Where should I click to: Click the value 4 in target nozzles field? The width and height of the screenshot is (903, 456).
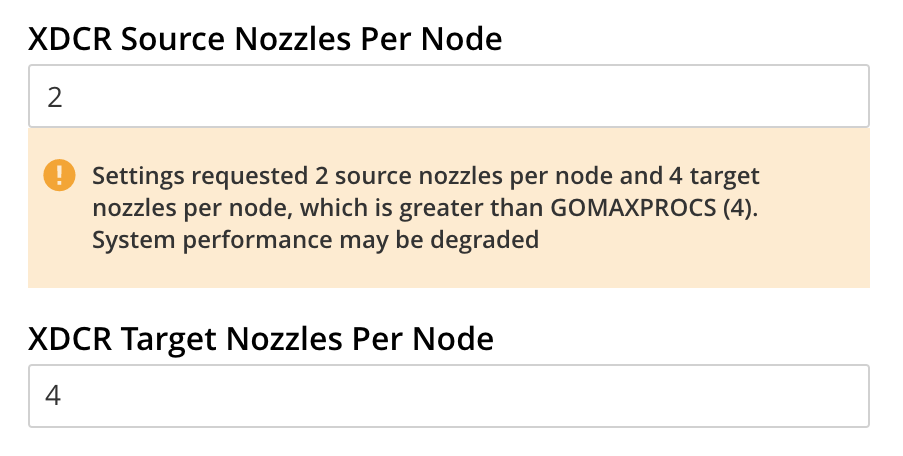(55, 396)
